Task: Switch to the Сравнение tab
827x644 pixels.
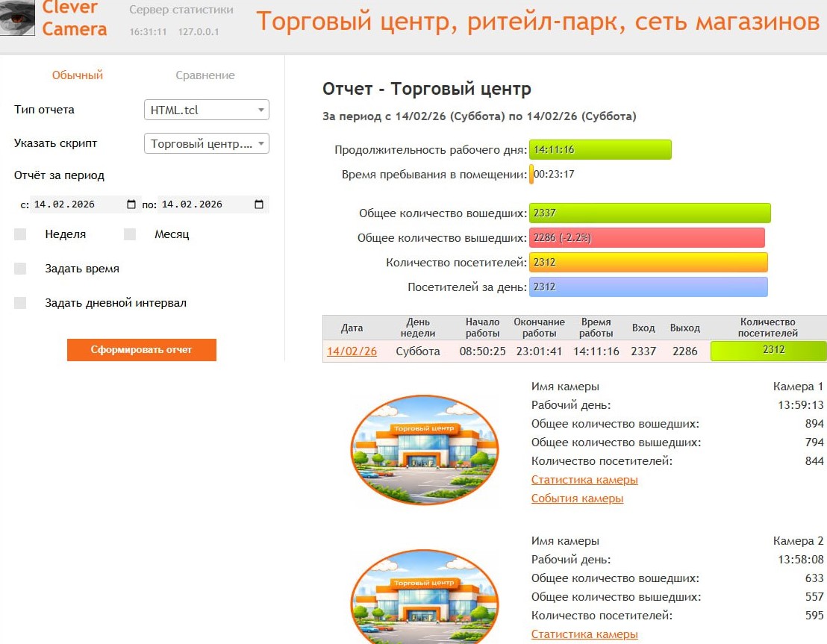Action: pyautogui.click(x=205, y=75)
